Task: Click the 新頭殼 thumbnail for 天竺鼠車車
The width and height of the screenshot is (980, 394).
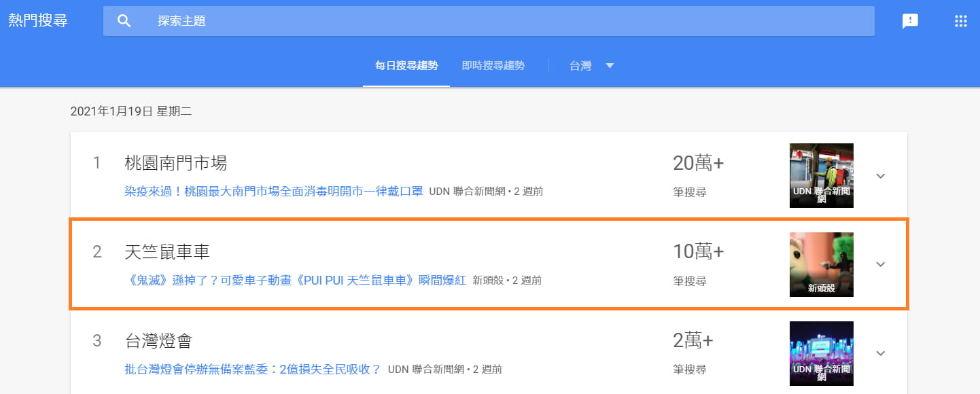Action: [821, 264]
